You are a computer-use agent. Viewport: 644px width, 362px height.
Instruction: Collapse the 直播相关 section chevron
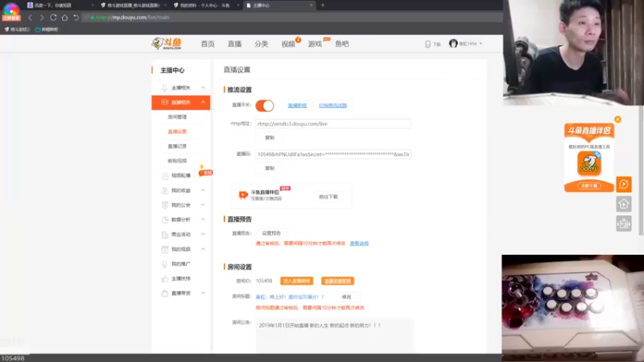pos(203,102)
